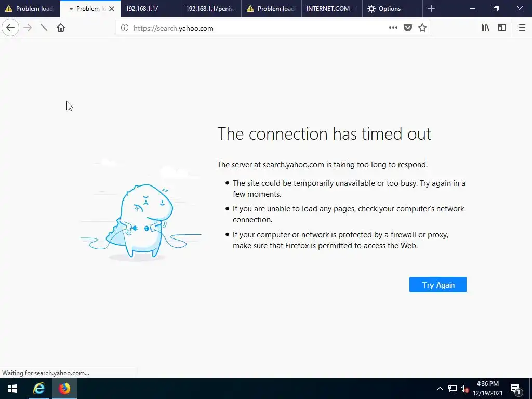Open Internet Explorer from the taskbar

pyautogui.click(x=38, y=389)
